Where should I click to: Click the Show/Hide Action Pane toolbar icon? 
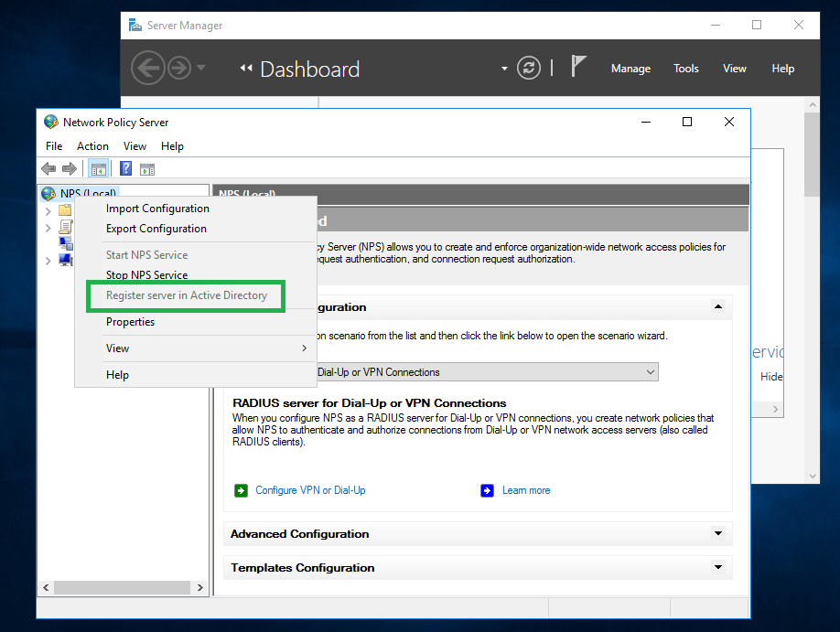(x=147, y=168)
